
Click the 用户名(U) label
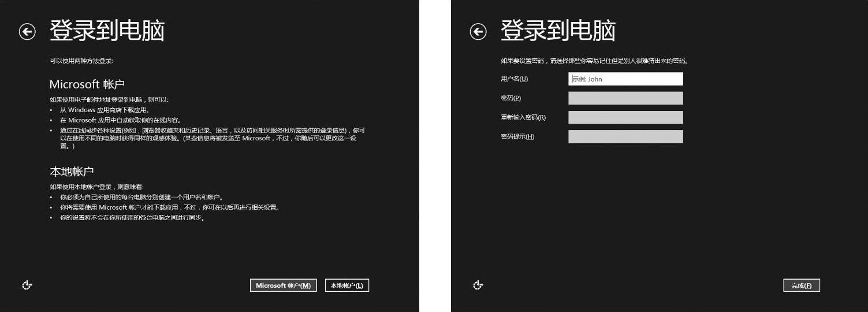tap(514, 79)
